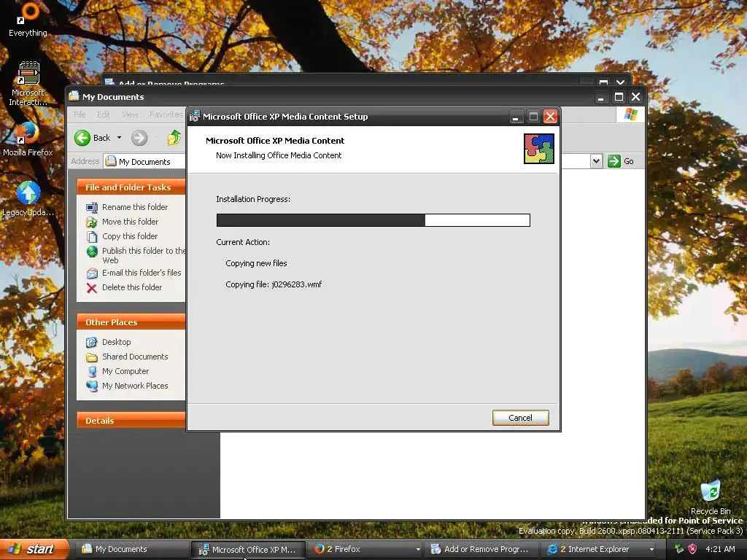Click the Windows flag logo in My Documents
The height and width of the screenshot is (560, 747).
click(631, 114)
